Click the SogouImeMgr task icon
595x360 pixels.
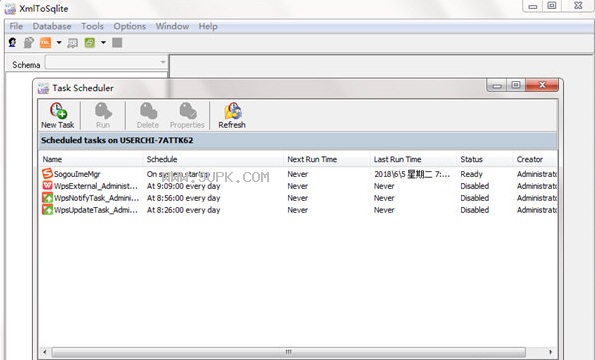(47, 174)
